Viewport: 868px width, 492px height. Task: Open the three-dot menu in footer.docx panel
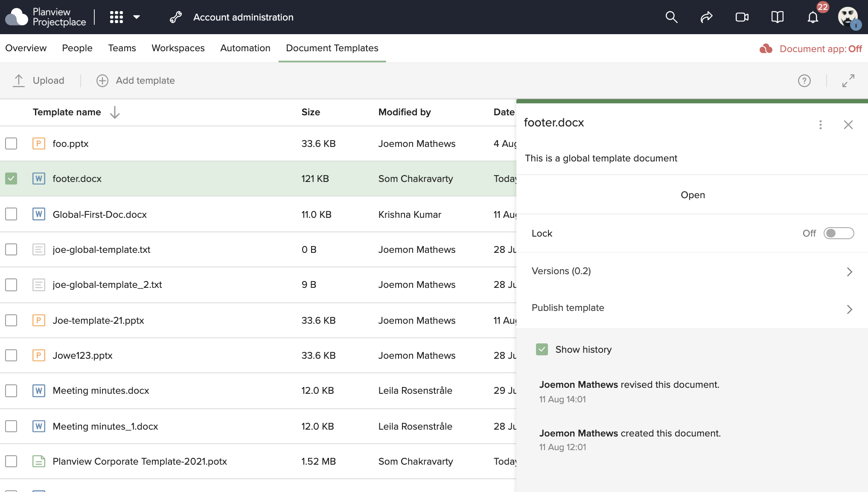click(x=820, y=125)
